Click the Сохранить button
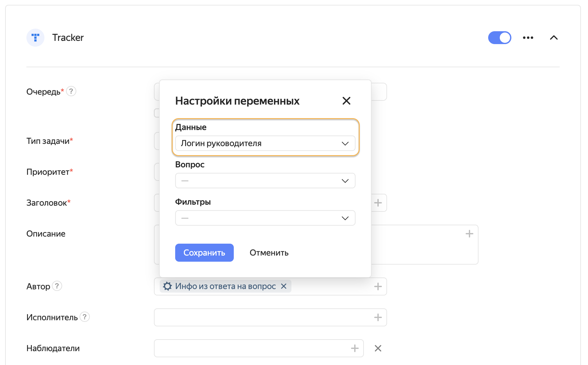The height and width of the screenshot is (365, 588). 204,253
